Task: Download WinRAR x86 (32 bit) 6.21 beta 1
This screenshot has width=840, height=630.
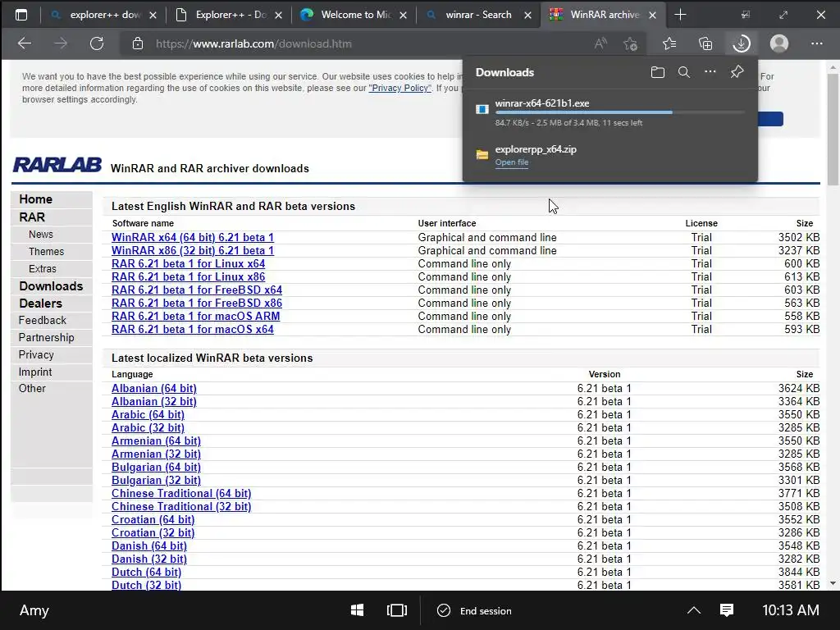Action: [192, 251]
